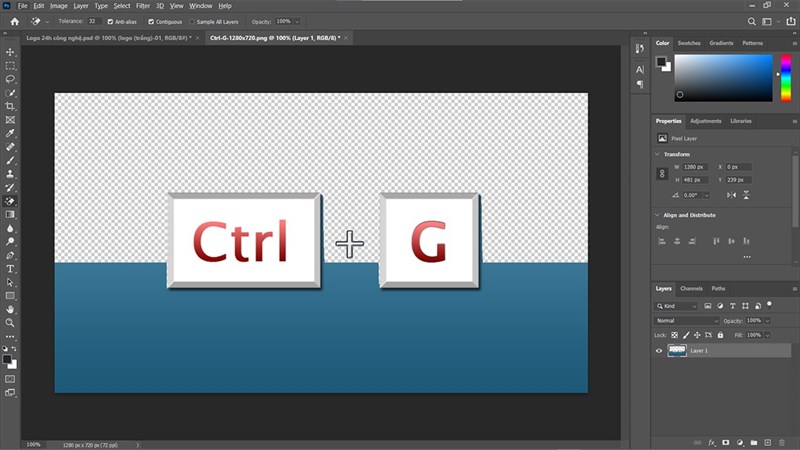Toggle link width and height
Viewport: 800px width, 450px height.
click(x=662, y=173)
